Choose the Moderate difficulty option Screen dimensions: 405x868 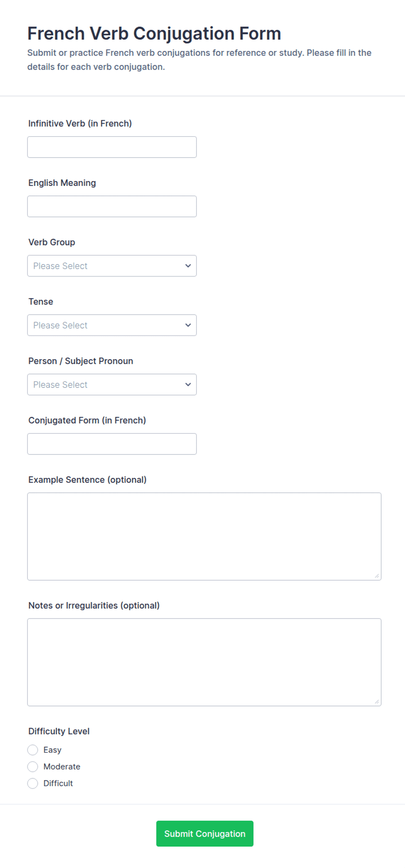pyautogui.click(x=33, y=767)
